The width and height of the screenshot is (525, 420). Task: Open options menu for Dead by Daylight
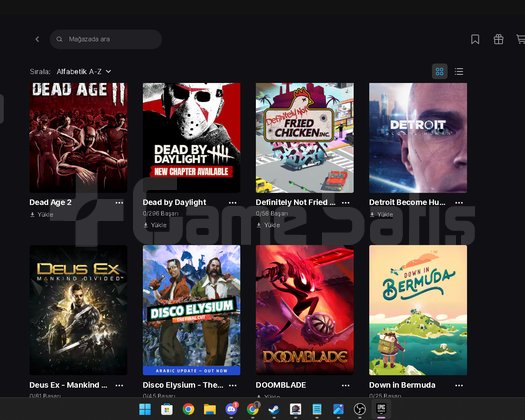[232, 203]
